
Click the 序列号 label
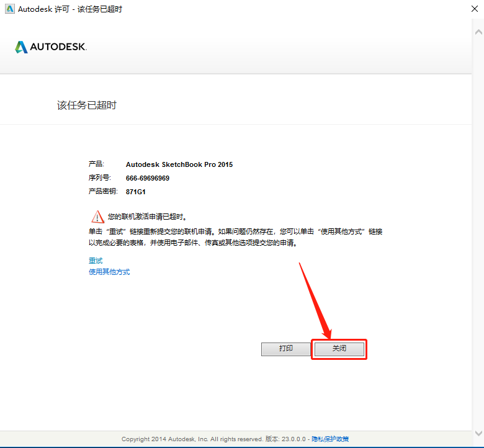[100, 178]
